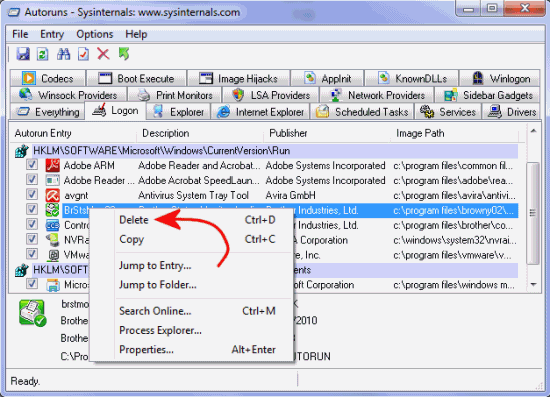
Task: Click the Adobe ARM entry icon
Action: coord(53,165)
